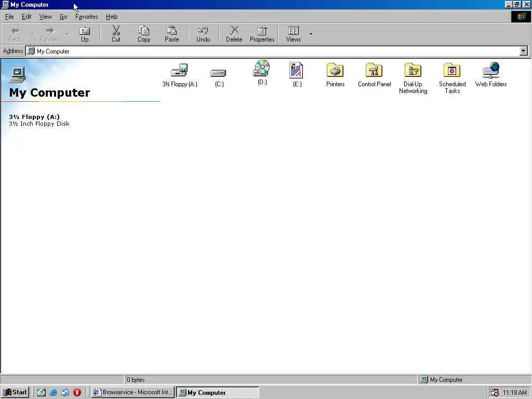Open Properties from the toolbar
Screen dimensions: 532x399
pos(262,34)
